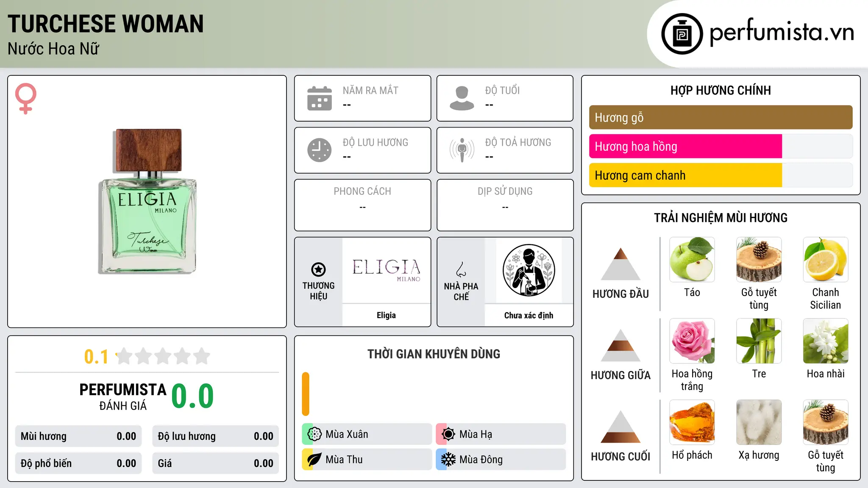Open the Chanh Sicilian lemon image
Screen dimensions: 868x488
point(826,260)
